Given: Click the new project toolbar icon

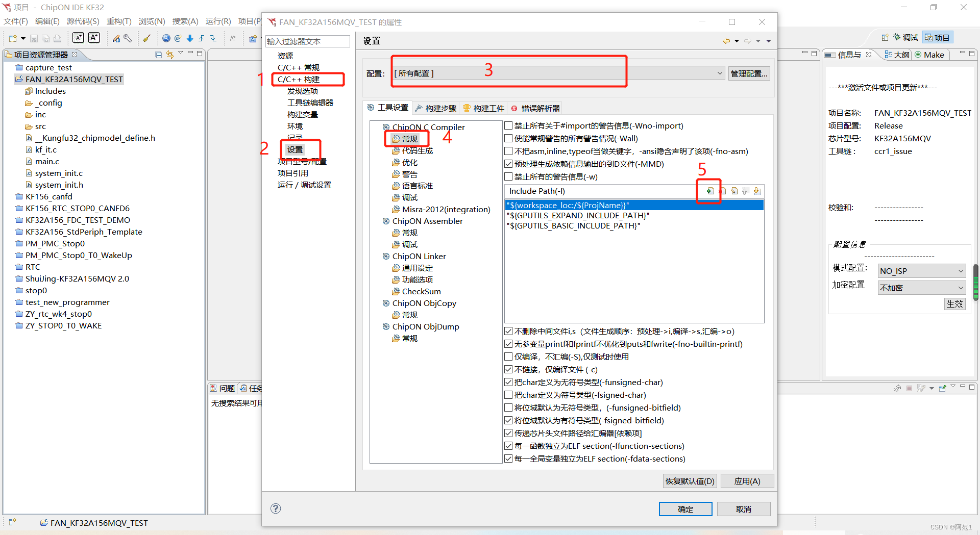Looking at the screenshot, I should (x=13, y=38).
